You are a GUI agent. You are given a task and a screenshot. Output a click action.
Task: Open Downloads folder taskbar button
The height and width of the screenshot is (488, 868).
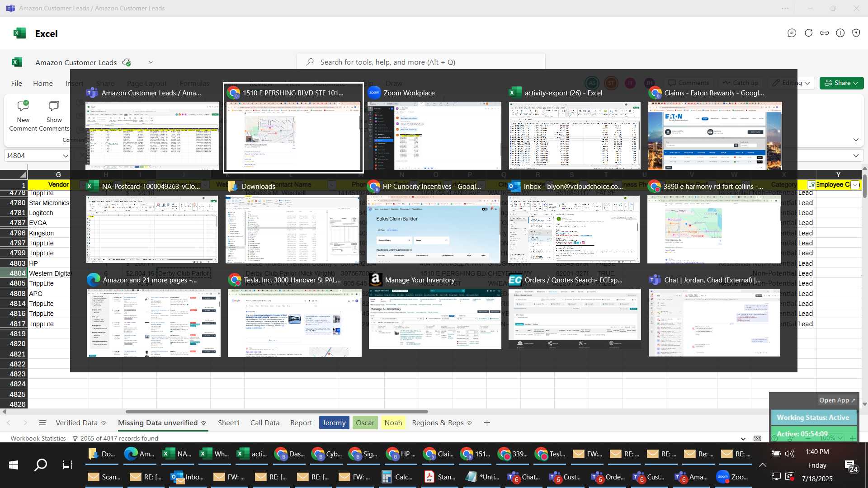tap(101, 454)
